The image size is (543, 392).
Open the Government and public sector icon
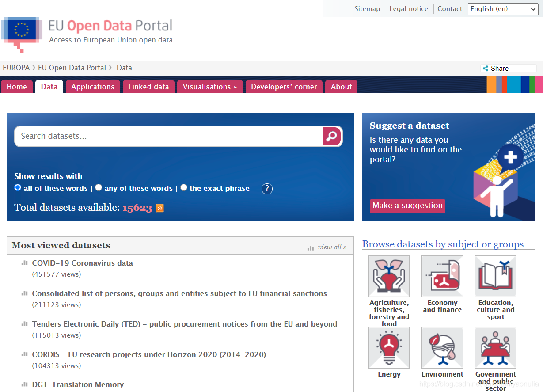(496, 348)
